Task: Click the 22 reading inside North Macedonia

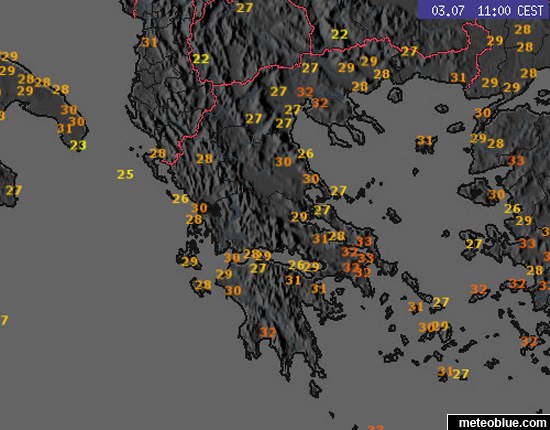Action: 201,59
